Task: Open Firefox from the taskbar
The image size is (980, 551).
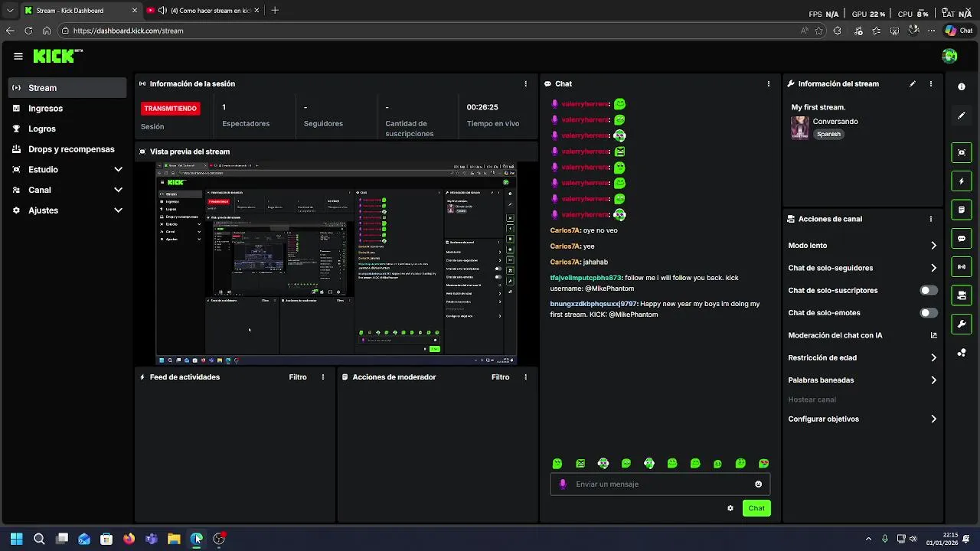Action: pyautogui.click(x=129, y=539)
